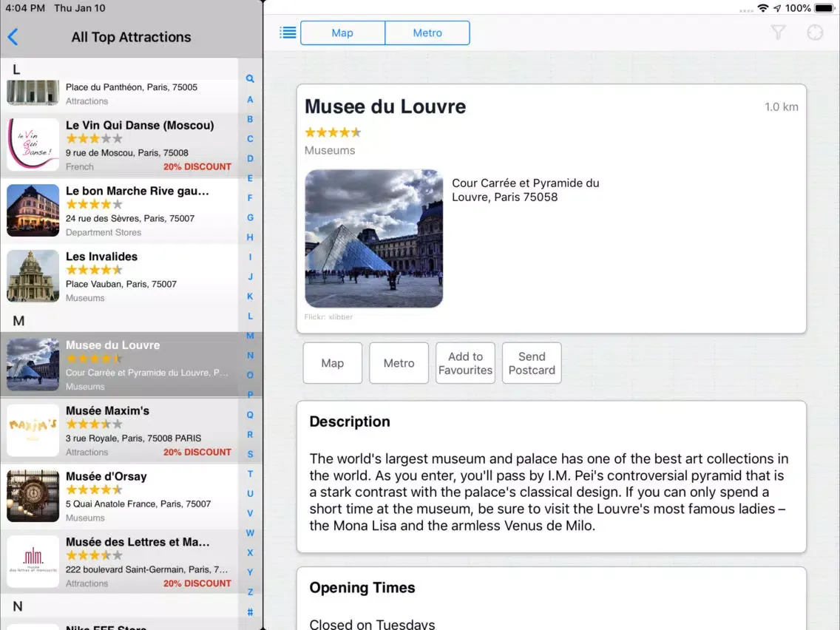Jump to letter I in index
This screenshot has height=630, width=840.
(250, 257)
